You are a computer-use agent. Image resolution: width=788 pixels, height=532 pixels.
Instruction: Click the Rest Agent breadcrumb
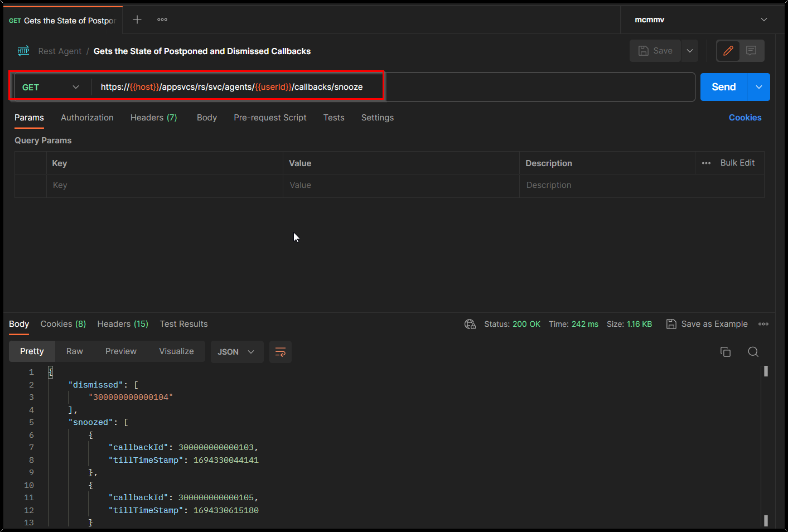(60, 51)
